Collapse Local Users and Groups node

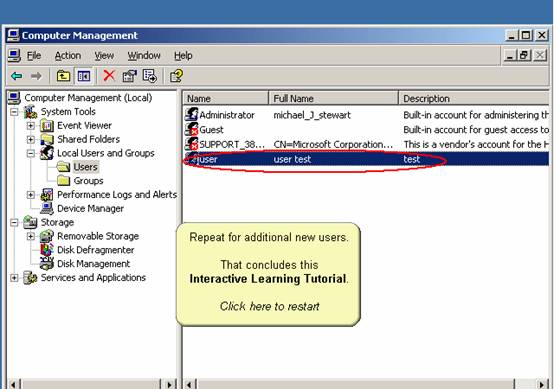(31, 153)
